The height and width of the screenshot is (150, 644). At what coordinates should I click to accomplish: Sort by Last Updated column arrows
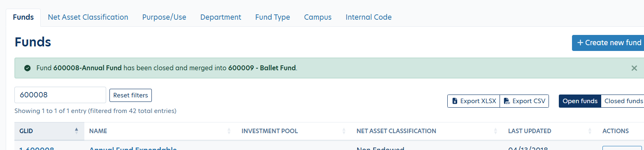click(x=590, y=131)
